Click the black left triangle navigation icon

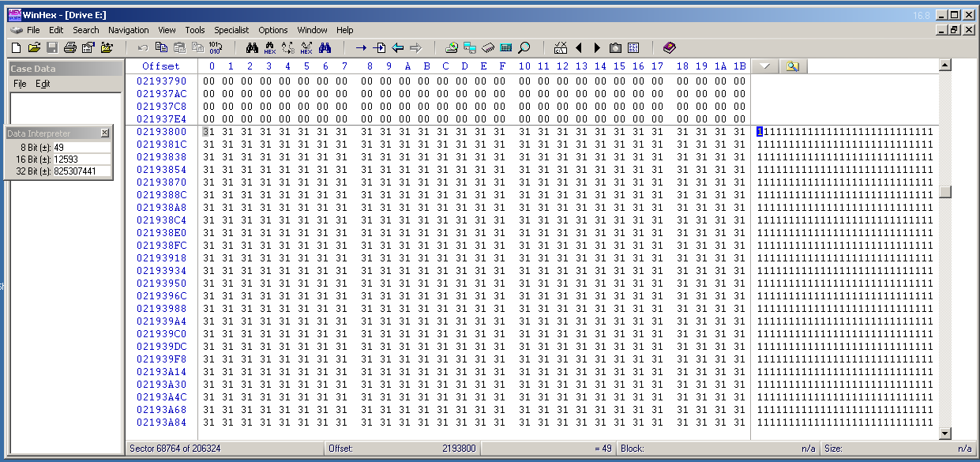coord(579,47)
